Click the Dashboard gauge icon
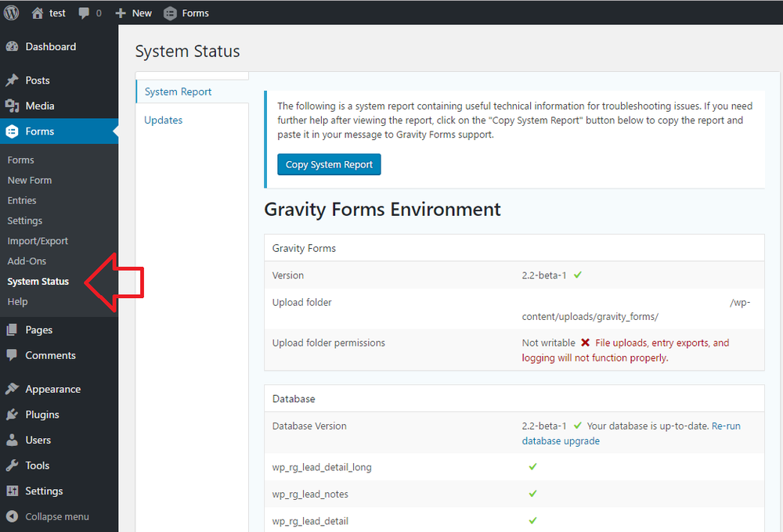This screenshot has height=532, width=783. coord(12,46)
